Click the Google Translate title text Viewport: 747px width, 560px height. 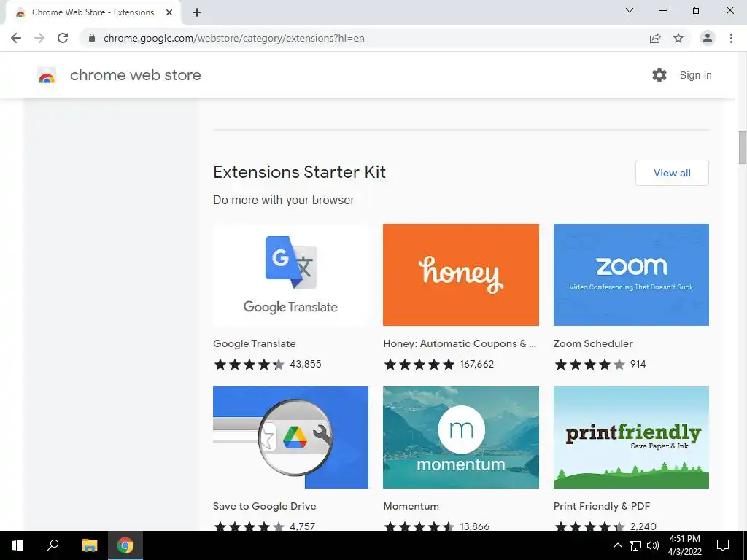[x=255, y=344]
